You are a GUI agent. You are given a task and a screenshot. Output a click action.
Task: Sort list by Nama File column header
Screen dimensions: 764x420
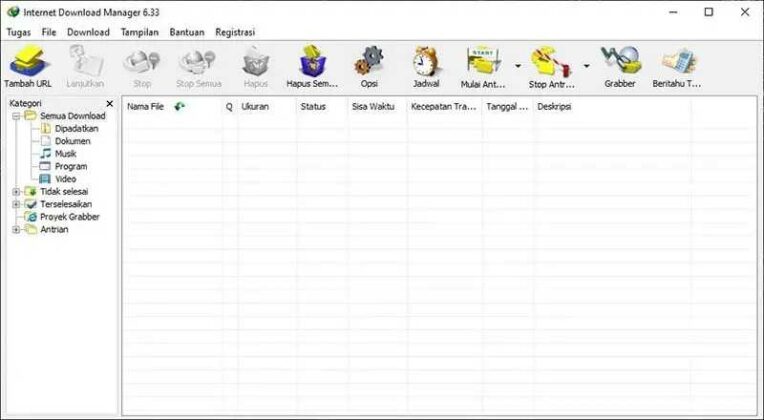click(x=145, y=106)
